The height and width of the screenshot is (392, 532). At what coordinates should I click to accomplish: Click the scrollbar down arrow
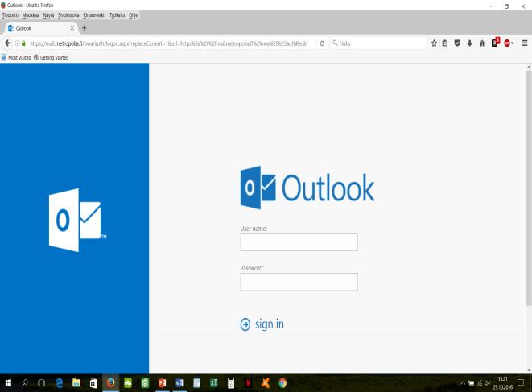pyautogui.click(x=529, y=370)
